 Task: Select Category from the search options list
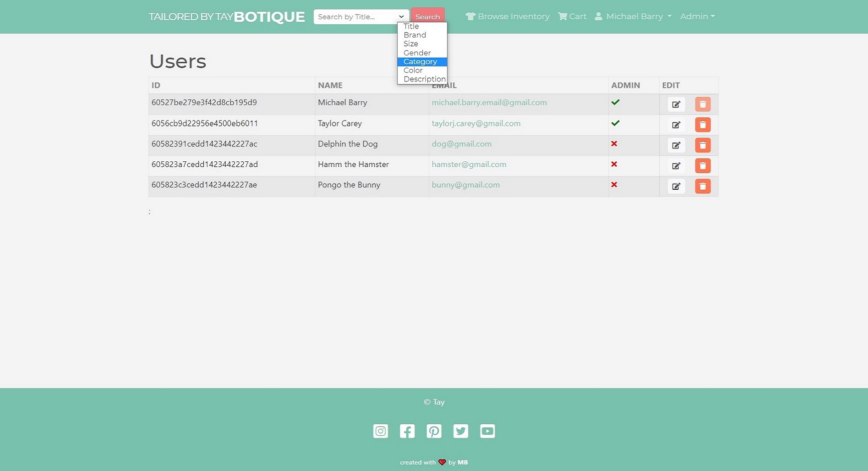[420, 62]
